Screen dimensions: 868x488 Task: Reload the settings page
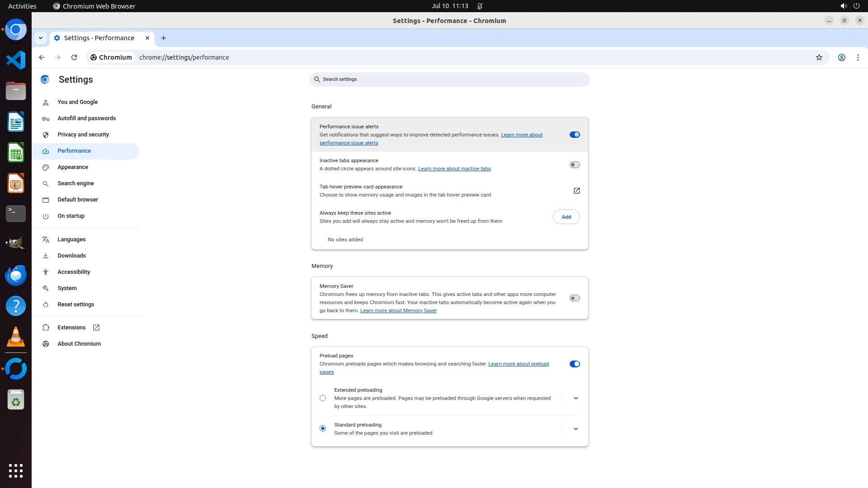(74, 57)
